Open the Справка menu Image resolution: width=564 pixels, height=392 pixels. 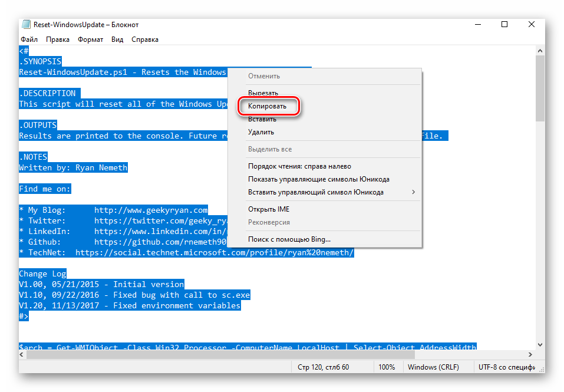pos(144,39)
